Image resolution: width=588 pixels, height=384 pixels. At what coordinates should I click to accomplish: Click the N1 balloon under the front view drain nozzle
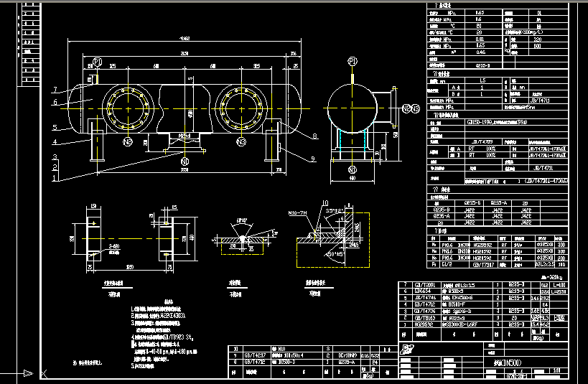pyautogui.click(x=185, y=161)
